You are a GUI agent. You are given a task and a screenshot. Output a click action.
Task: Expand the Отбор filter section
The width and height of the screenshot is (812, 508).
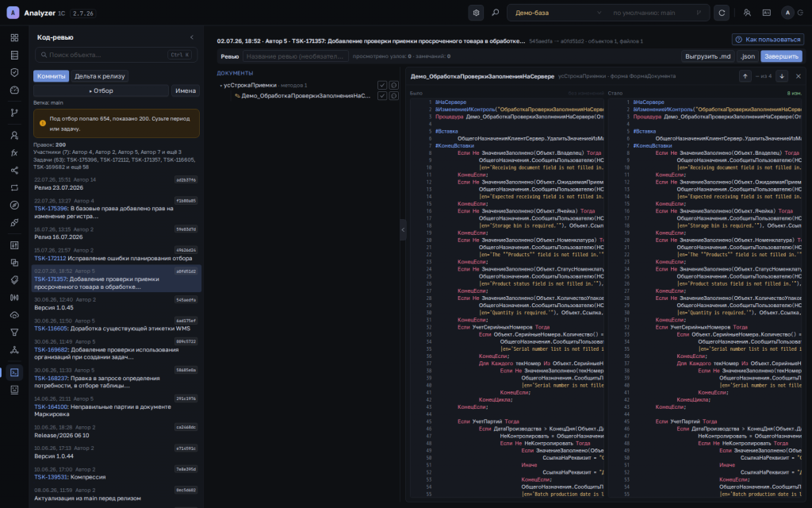click(101, 90)
